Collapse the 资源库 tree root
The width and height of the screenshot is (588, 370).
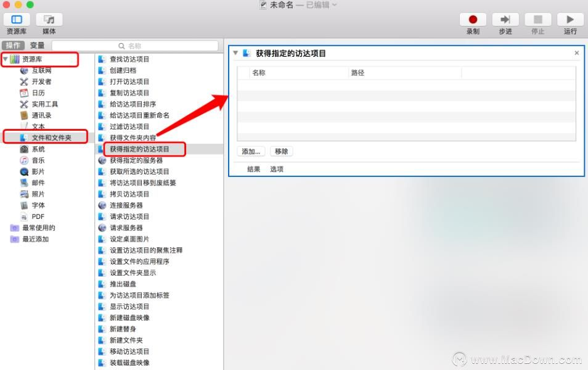click(x=6, y=59)
